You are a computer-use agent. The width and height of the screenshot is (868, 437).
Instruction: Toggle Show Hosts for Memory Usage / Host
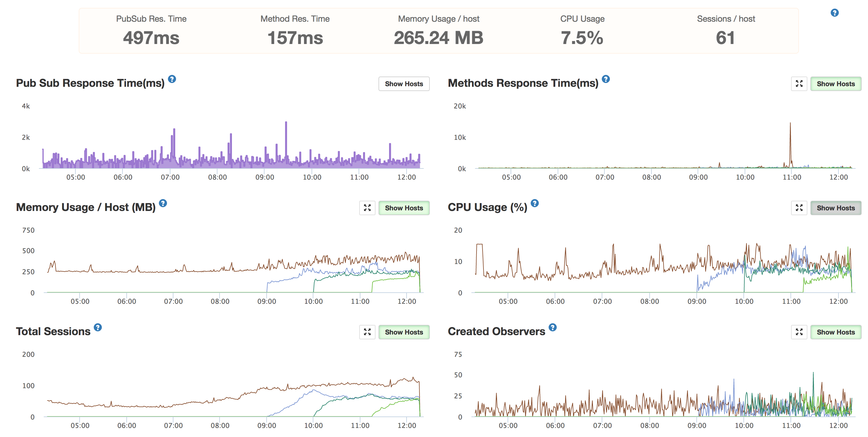404,208
